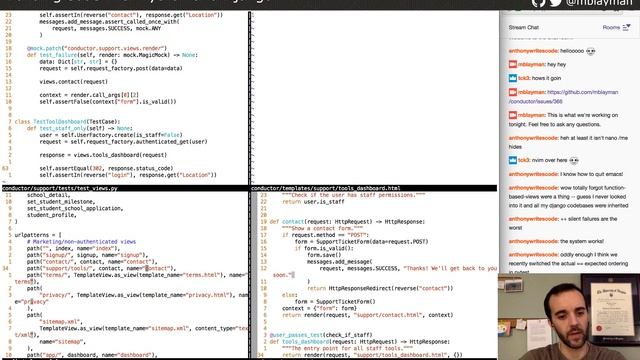Click the streamer webcam thumbnail
This screenshot has height=360, width=640.
tap(569, 317)
